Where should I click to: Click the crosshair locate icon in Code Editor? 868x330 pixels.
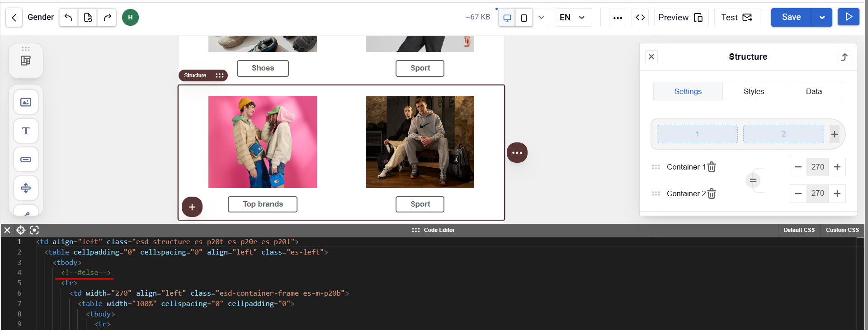click(x=21, y=230)
